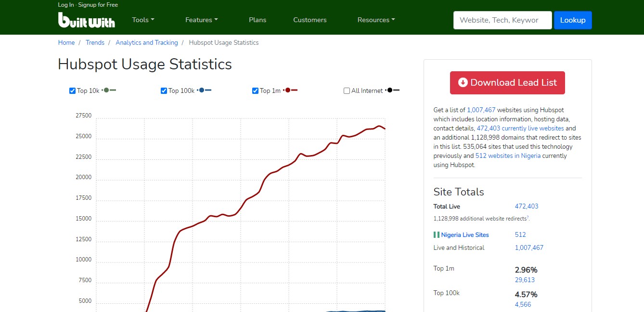
Task: Click the blue Lookup button
Action: [x=573, y=20]
